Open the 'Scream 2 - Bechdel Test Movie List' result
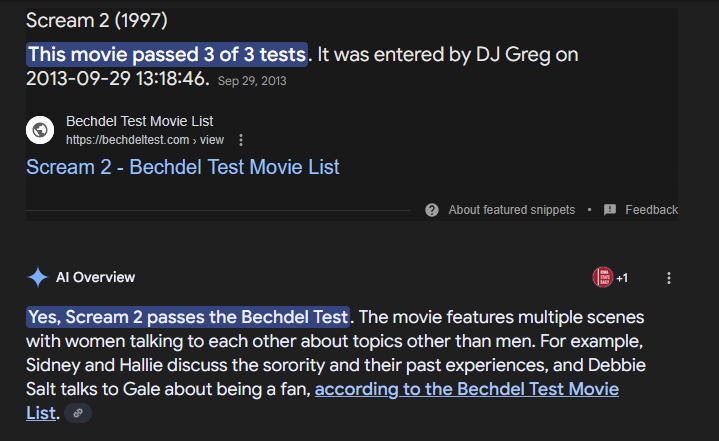 pyautogui.click(x=183, y=167)
